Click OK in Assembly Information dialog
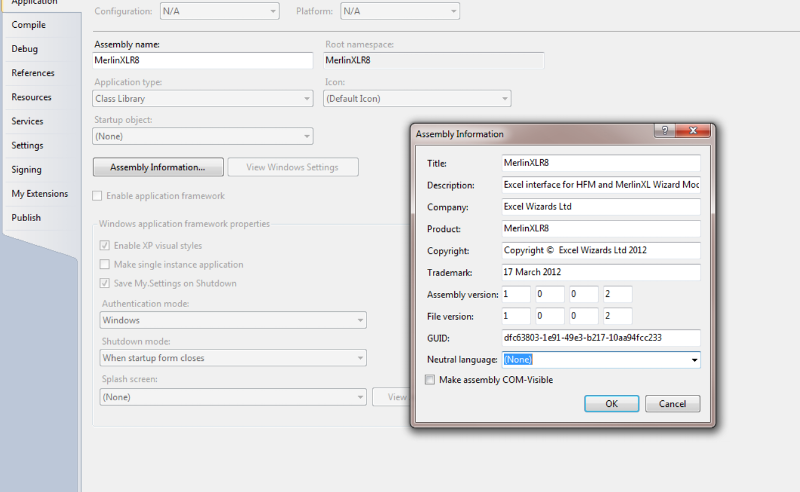The width and height of the screenshot is (800, 492). 611,404
